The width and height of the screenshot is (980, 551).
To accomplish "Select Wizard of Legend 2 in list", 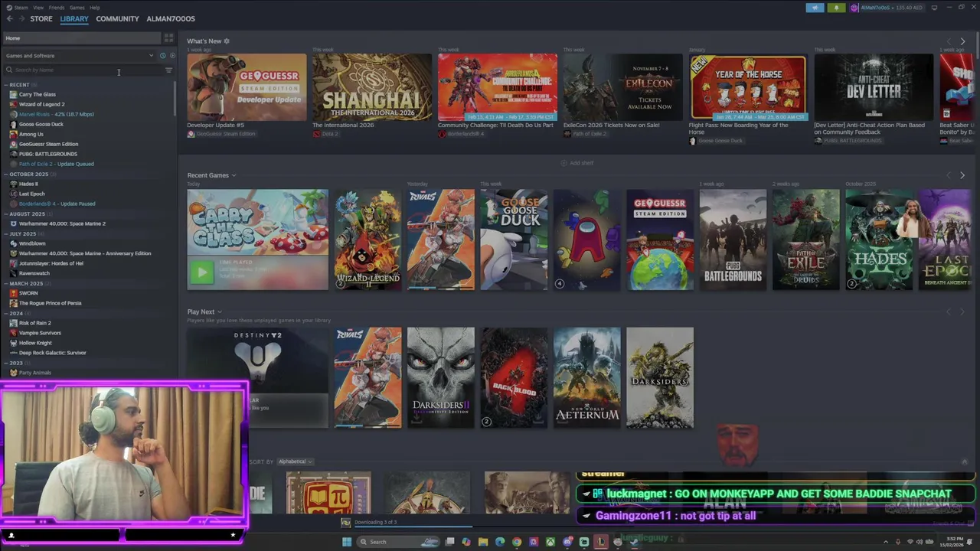I will pos(41,105).
